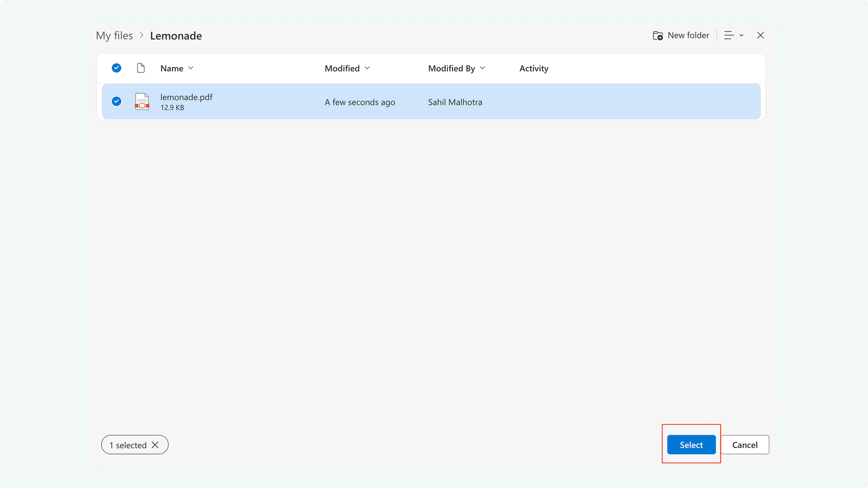Close the file picker dialog
Screen dimensions: 868x488
click(x=760, y=35)
